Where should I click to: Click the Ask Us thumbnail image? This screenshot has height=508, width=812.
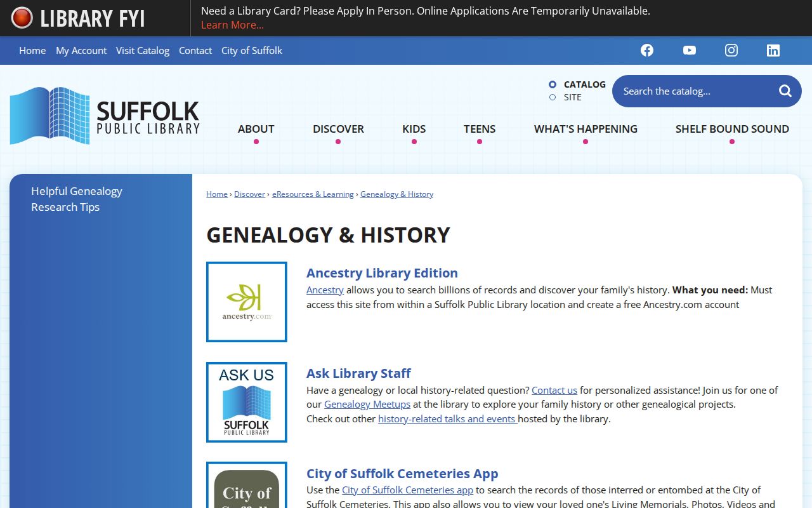pos(247,402)
